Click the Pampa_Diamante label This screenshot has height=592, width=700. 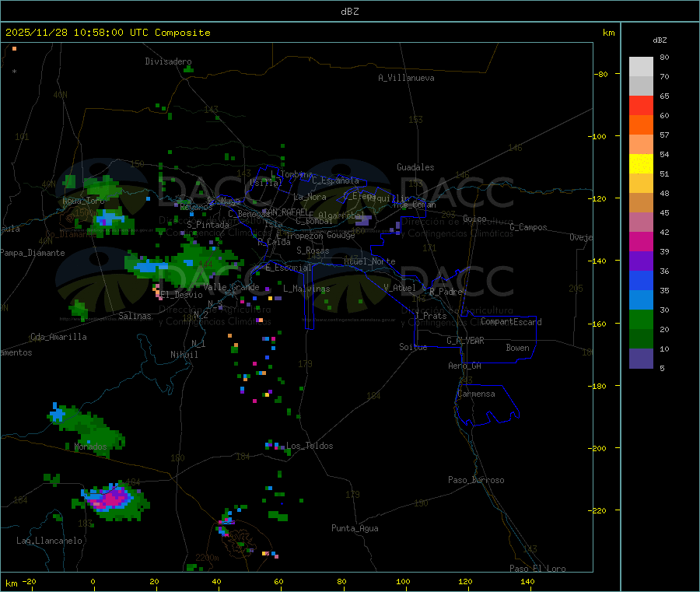pos(32,253)
